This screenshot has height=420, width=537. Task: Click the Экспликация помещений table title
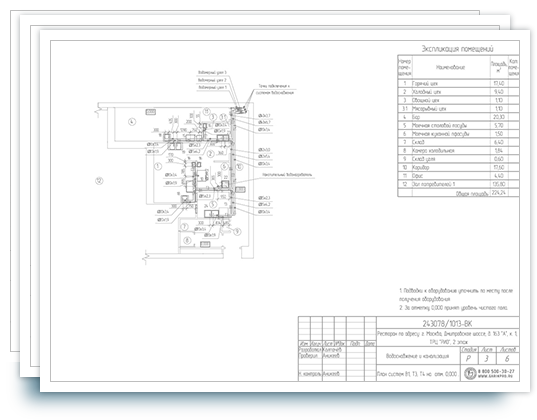click(458, 49)
